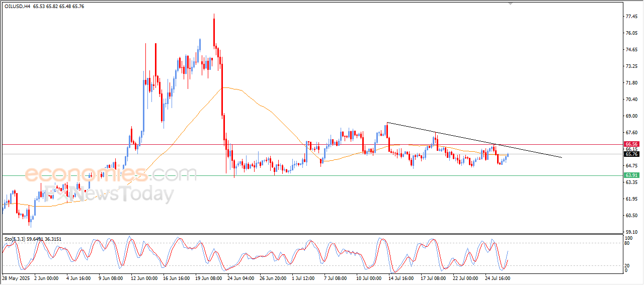Click the 24 Jul 16:00 date label
The width and height of the screenshot is (644, 285).
tap(498, 278)
